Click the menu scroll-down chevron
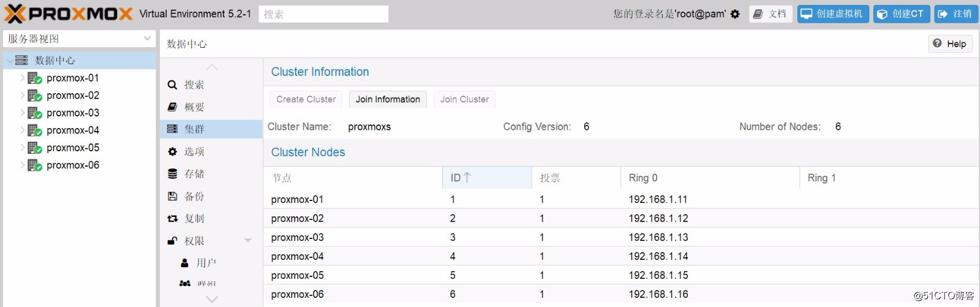The image size is (980, 307). pos(212,299)
